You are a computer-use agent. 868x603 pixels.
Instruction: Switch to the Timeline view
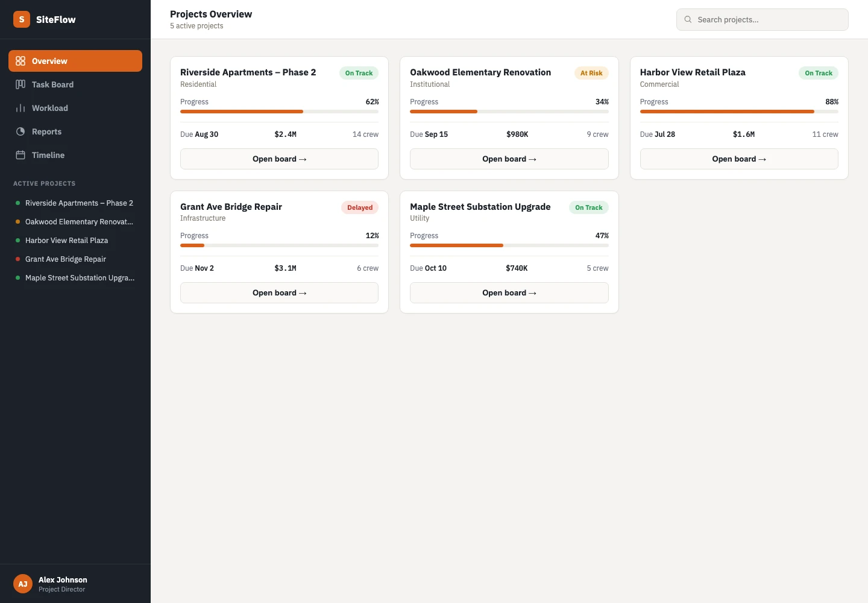[x=75, y=155]
